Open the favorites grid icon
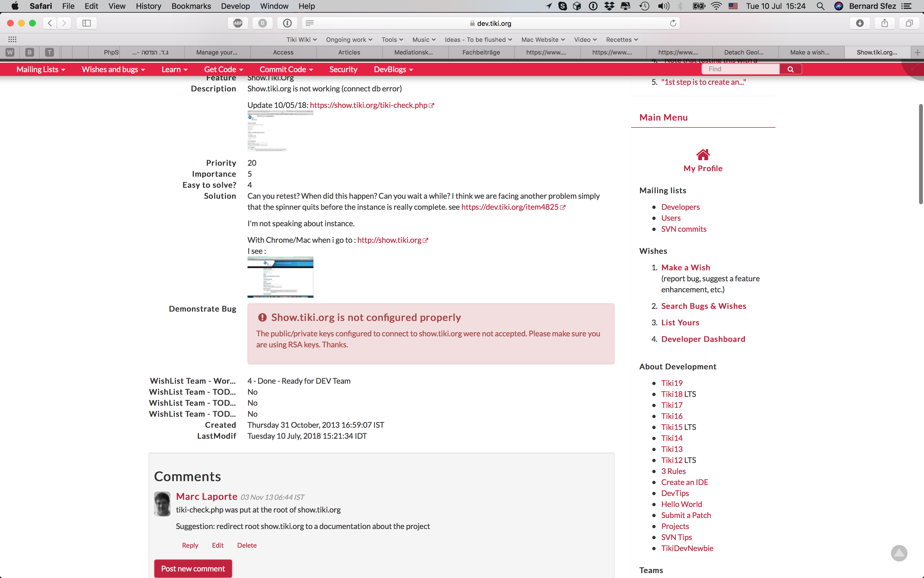924x578 pixels. pyautogui.click(x=12, y=39)
